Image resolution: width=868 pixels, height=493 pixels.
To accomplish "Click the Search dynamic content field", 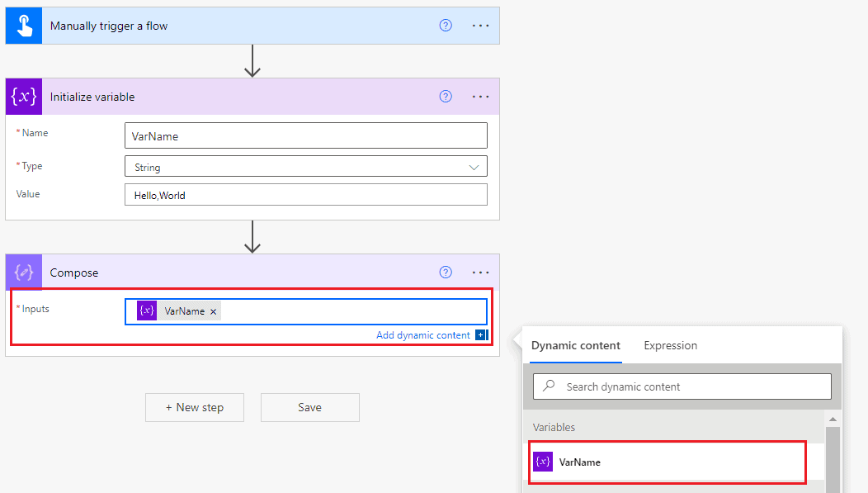I will click(682, 386).
